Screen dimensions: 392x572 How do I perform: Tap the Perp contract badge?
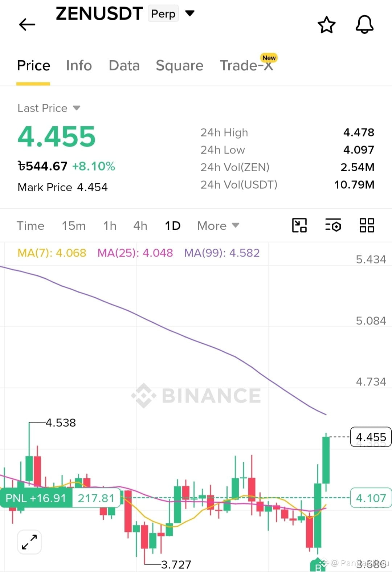click(x=163, y=14)
